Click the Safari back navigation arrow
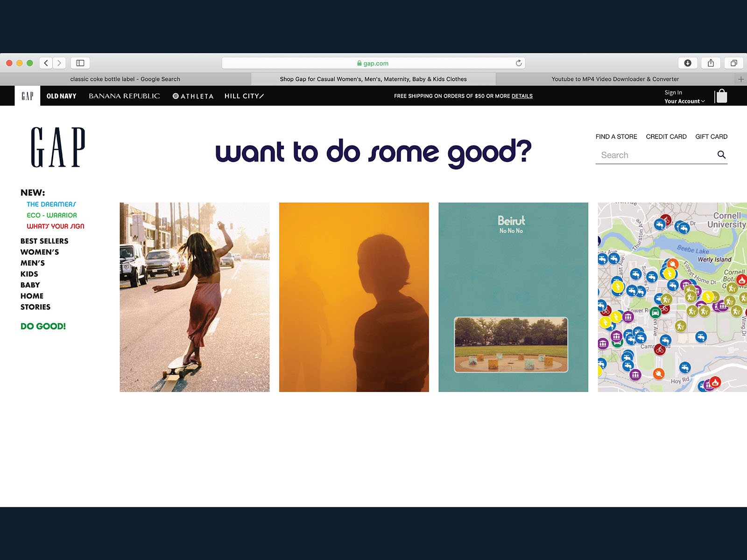This screenshot has width=747, height=560. click(x=46, y=63)
